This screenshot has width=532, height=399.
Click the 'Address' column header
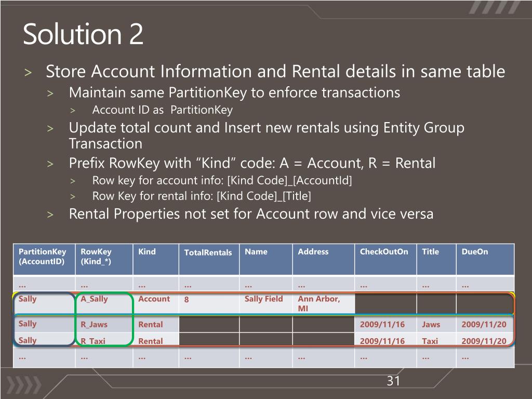pyautogui.click(x=323, y=259)
